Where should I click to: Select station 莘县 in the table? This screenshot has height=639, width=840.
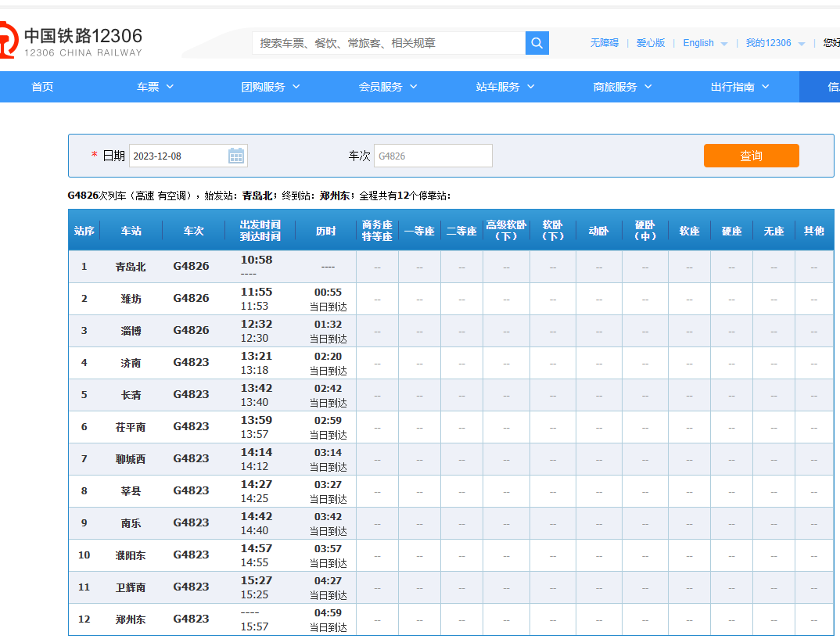coord(131,491)
